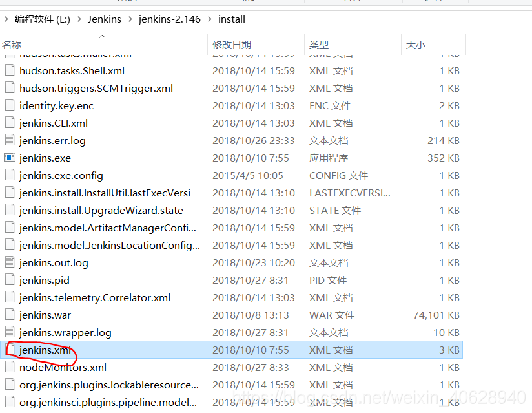Navigate to 编程软件 (E:) in the address bar
Image resolution: width=532 pixels, height=413 pixels.
point(43,19)
